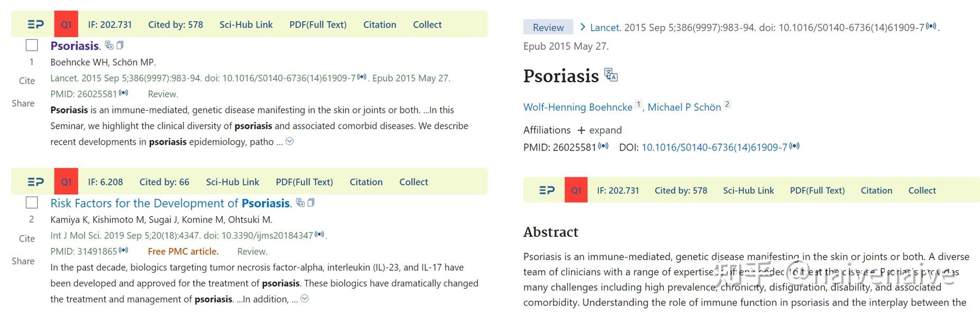The height and width of the screenshot is (313, 980).
Task: Open the Sci-Hub Link for the Psoriasis article
Action: pyautogui.click(x=246, y=24)
